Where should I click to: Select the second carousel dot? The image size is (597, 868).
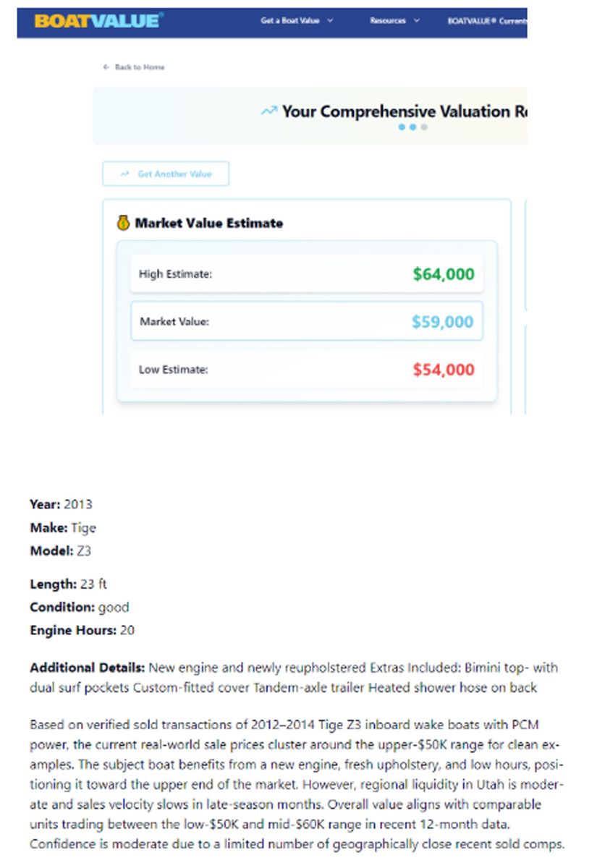click(412, 127)
